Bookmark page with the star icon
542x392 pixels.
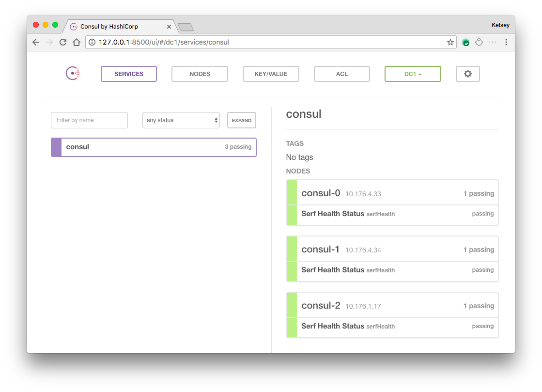point(450,42)
